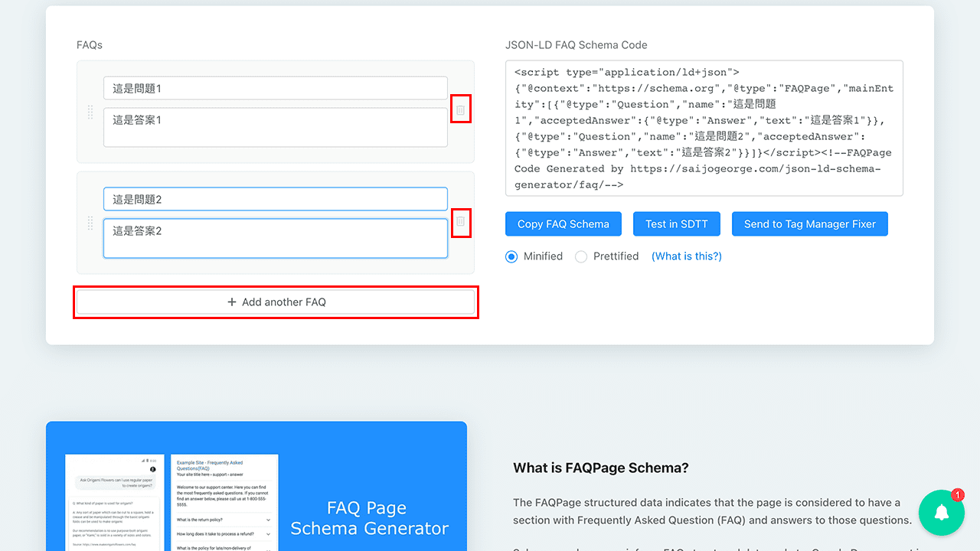The height and width of the screenshot is (551, 980).
Task: Select the question field with "這是問題2"
Action: 275,198
